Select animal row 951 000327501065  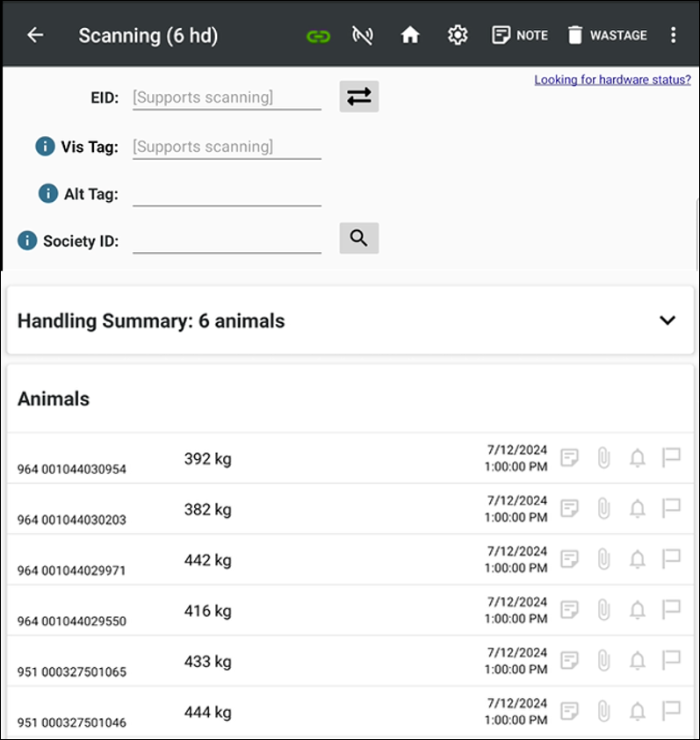pos(263,661)
